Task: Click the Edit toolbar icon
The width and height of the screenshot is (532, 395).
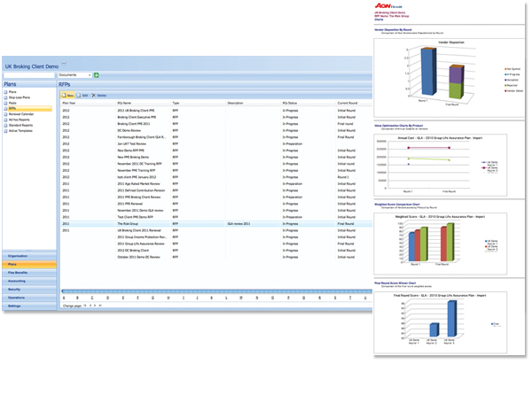Action: (82, 94)
